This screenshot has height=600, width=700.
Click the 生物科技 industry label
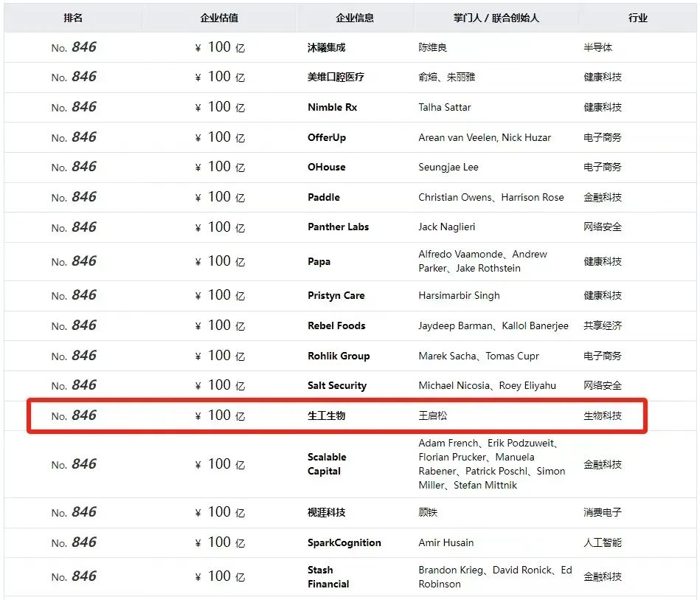603,415
